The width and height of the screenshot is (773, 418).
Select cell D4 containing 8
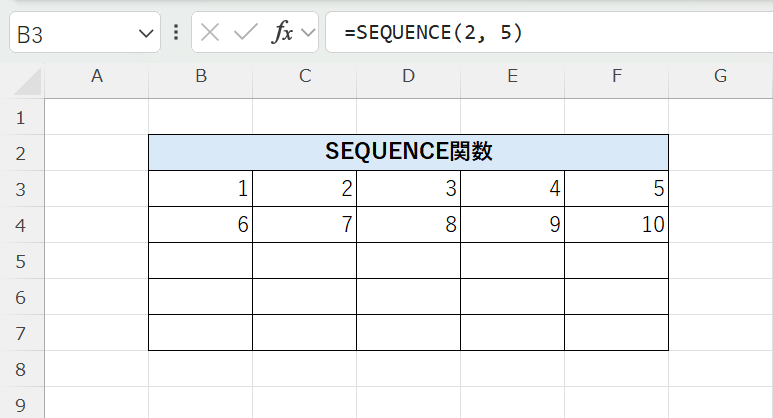pyautogui.click(x=408, y=225)
